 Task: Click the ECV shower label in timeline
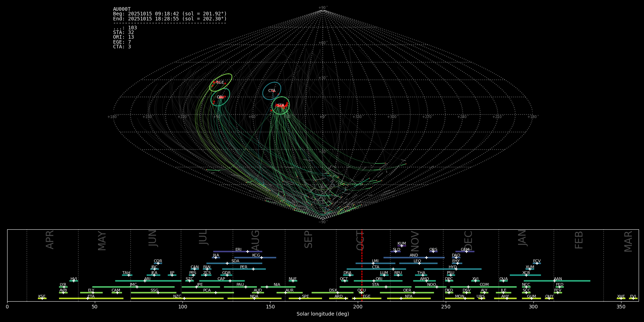(x=537, y=261)
